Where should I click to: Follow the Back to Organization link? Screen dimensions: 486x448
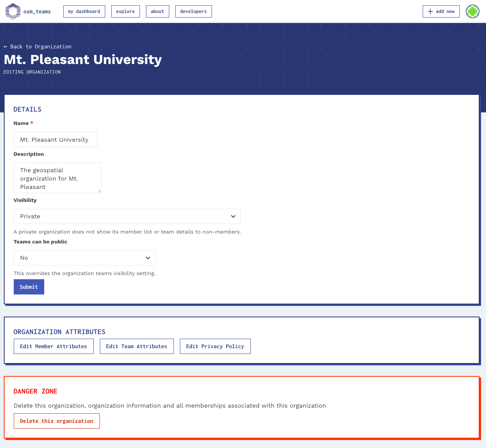click(x=38, y=46)
